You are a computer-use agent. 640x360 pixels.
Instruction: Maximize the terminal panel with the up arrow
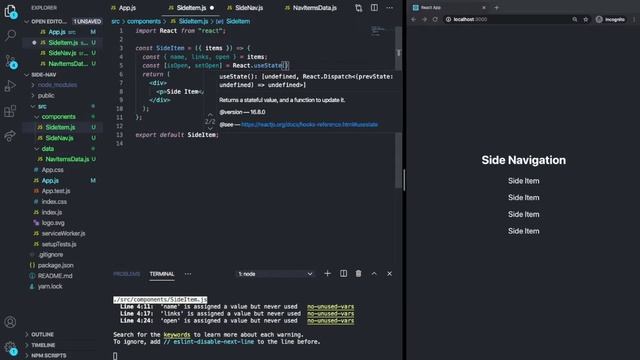(374, 273)
